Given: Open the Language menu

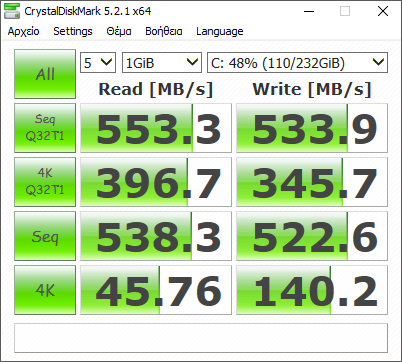Looking at the screenshot, I should (220, 31).
